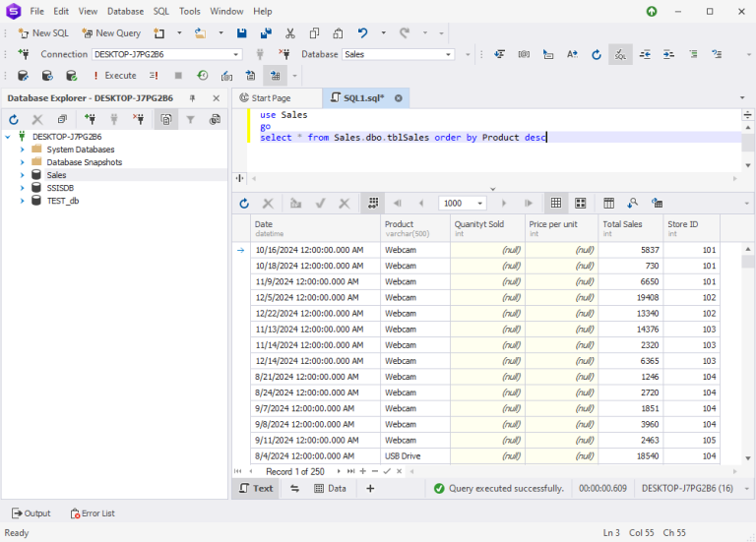Viewport: 756px width, 542px height.
Task: Open the Database menu
Action: (125, 11)
